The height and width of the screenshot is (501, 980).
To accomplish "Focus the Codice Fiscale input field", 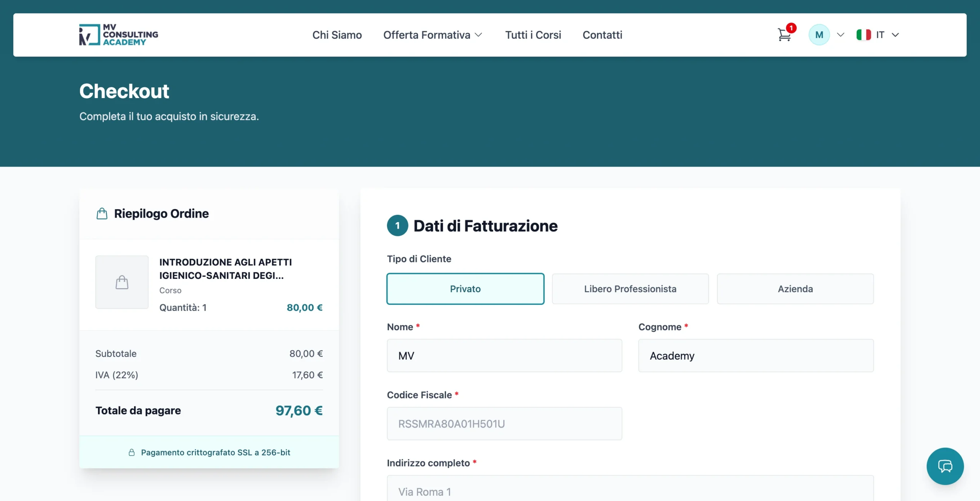I will pos(504,424).
